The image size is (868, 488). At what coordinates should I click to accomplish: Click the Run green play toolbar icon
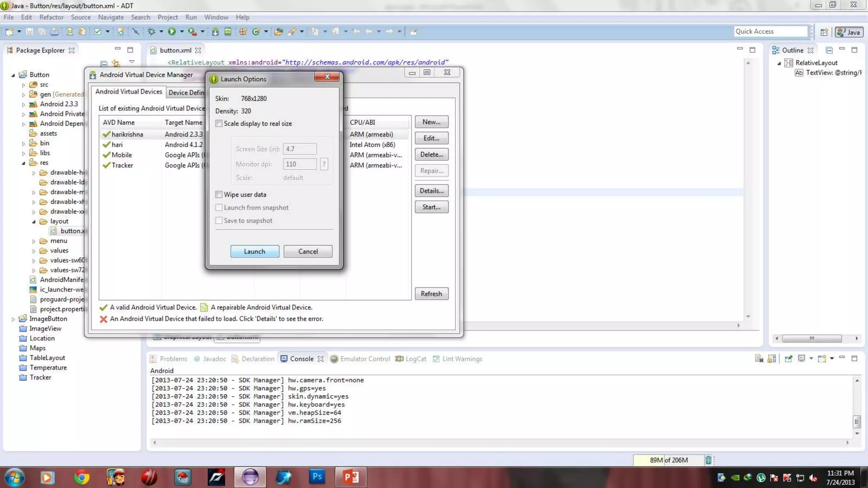tap(172, 31)
